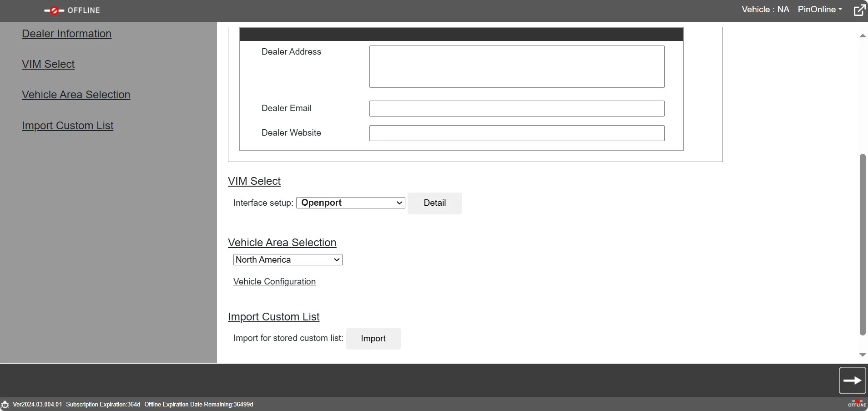
Task: Go to Dealer Information in sidebar
Action: (66, 34)
